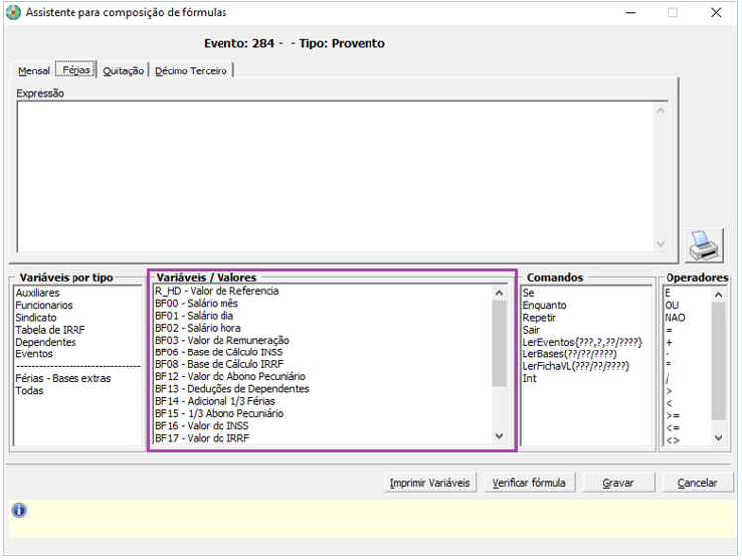742x560 pixels.
Task: Click Variáveis / Valores list scroll-down arrow
Action: click(x=499, y=436)
